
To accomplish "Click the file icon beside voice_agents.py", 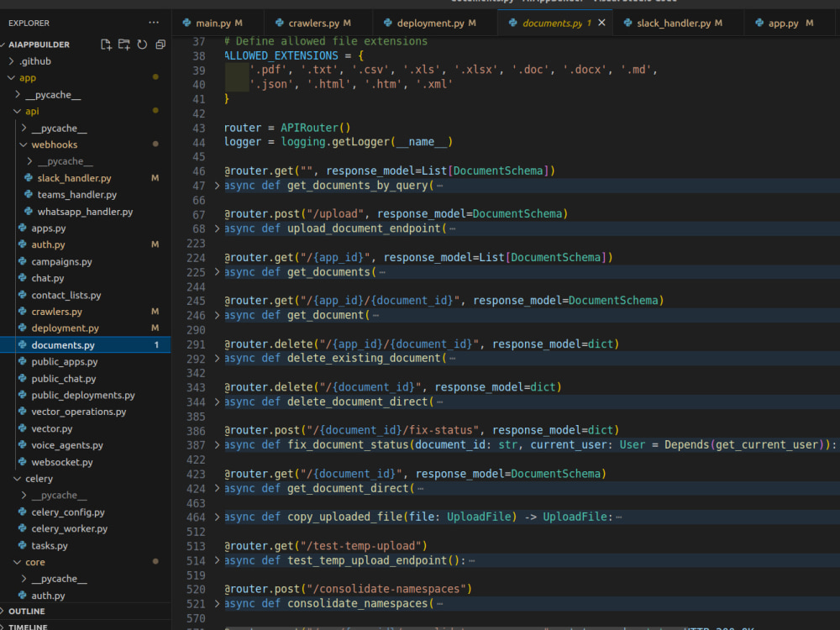I will [23, 444].
